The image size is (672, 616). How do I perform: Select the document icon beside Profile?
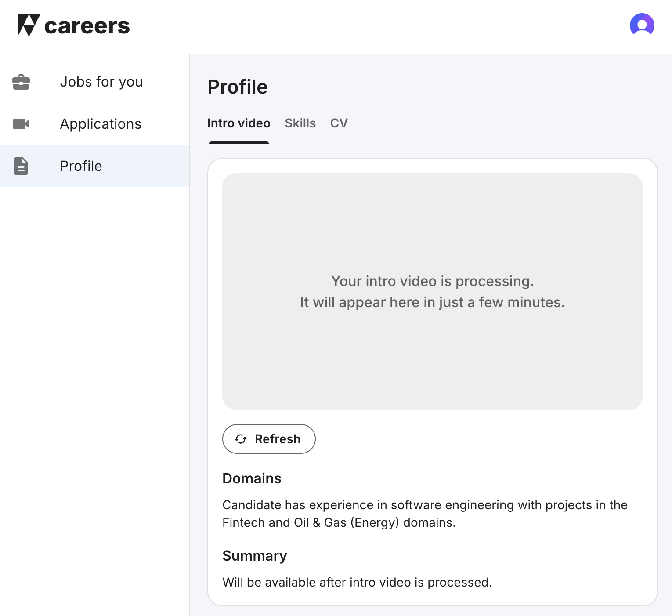coord(21,166)
